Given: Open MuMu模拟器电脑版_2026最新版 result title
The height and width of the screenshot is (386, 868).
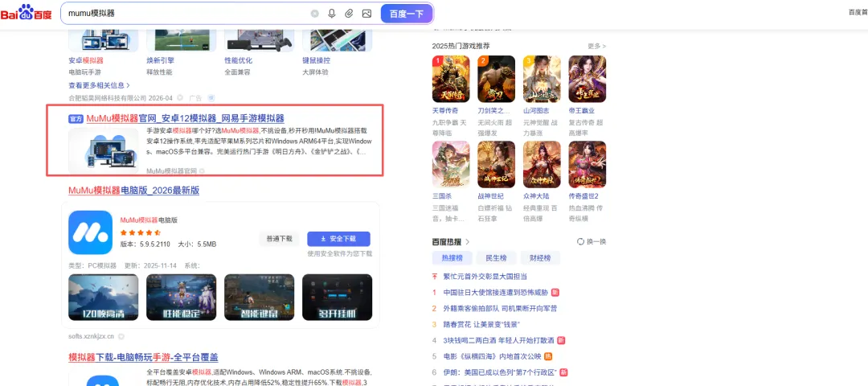Looking at the screenshot, I should point(134,191).
